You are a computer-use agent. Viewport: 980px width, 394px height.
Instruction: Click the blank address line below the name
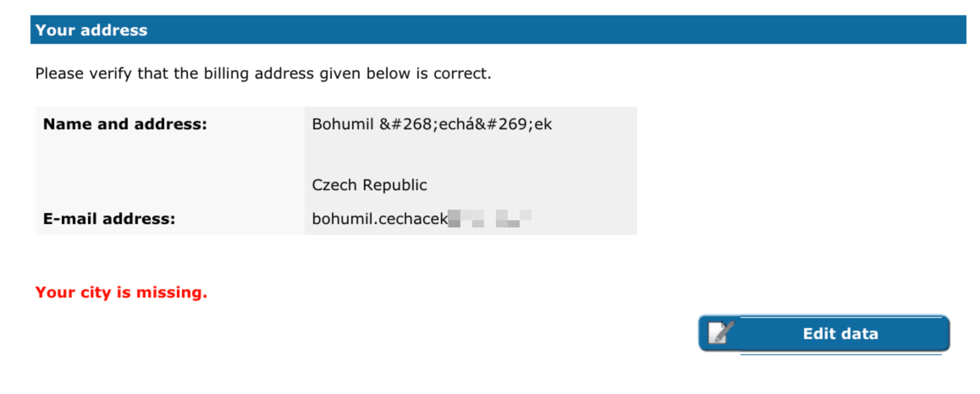click(x=423, y=155)
